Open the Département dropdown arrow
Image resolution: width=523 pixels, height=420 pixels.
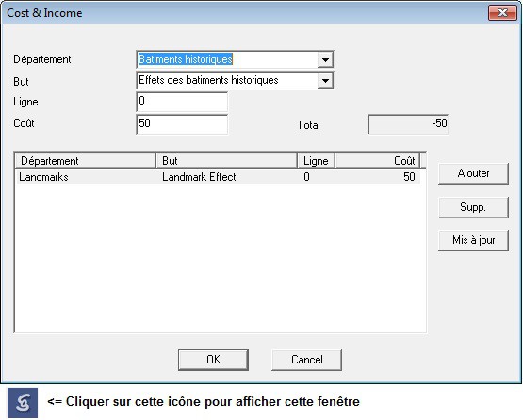(x=325, y=60)
